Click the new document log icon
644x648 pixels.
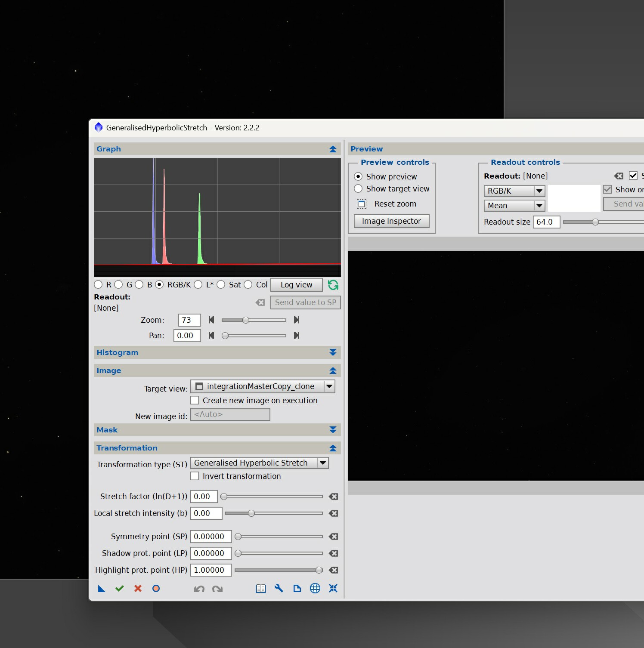[x=297, y=589]
